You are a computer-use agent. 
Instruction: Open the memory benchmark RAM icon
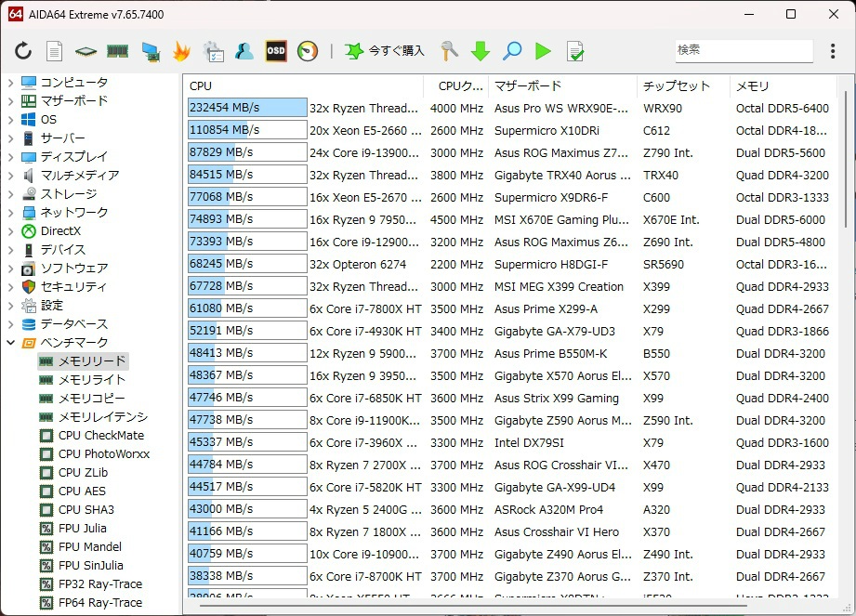pyautogui.click(x=118, y=51)
